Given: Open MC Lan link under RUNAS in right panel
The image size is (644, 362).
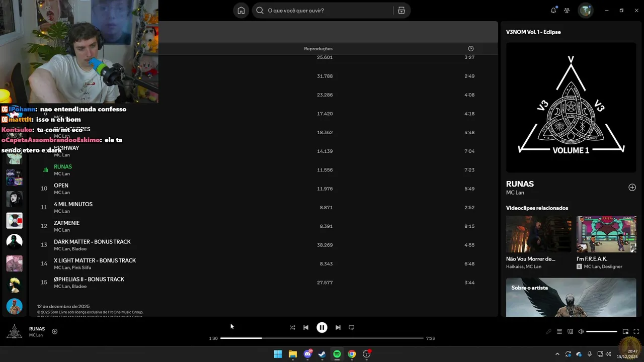Looking at the screenshot, I should [515, 193].
